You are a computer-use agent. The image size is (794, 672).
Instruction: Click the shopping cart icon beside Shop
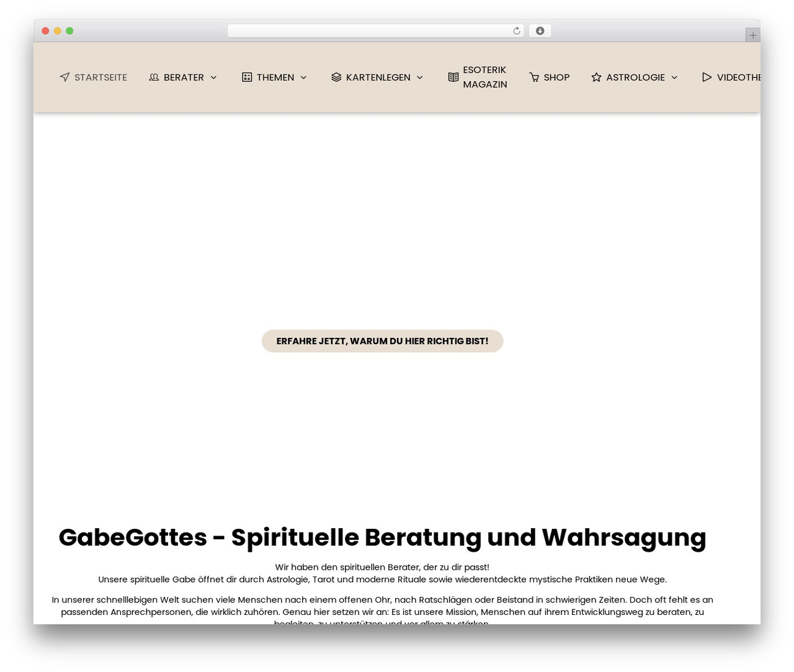click(x=534, y=77)
